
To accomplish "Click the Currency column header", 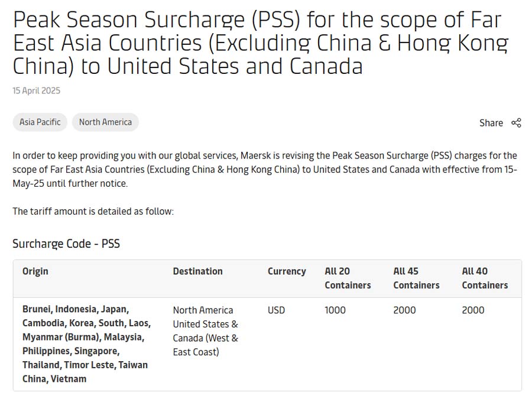I will [x=287, y=271].
